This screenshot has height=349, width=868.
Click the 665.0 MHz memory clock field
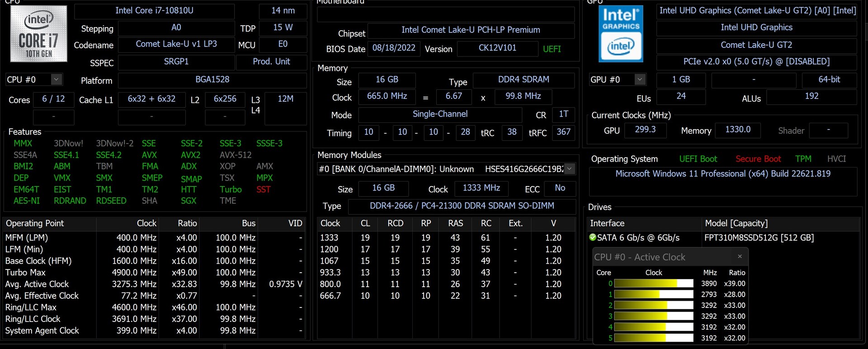coord(387,97)
